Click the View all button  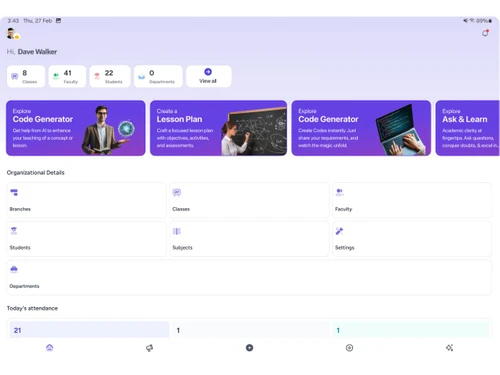209,76
